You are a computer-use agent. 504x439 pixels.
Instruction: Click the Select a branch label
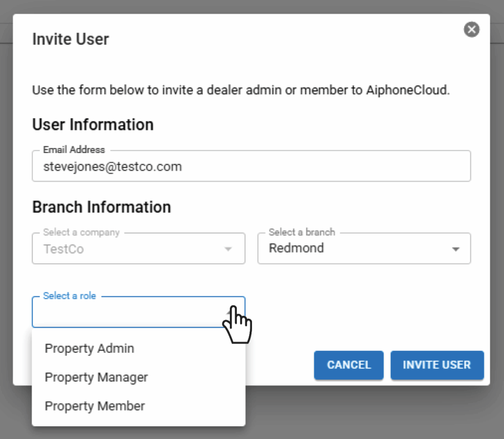302,232
